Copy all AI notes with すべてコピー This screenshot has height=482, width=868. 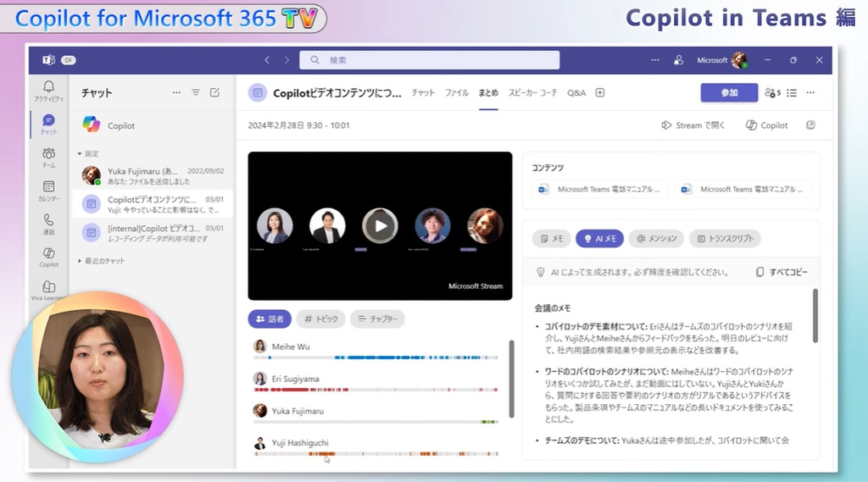tap(782, 272)
